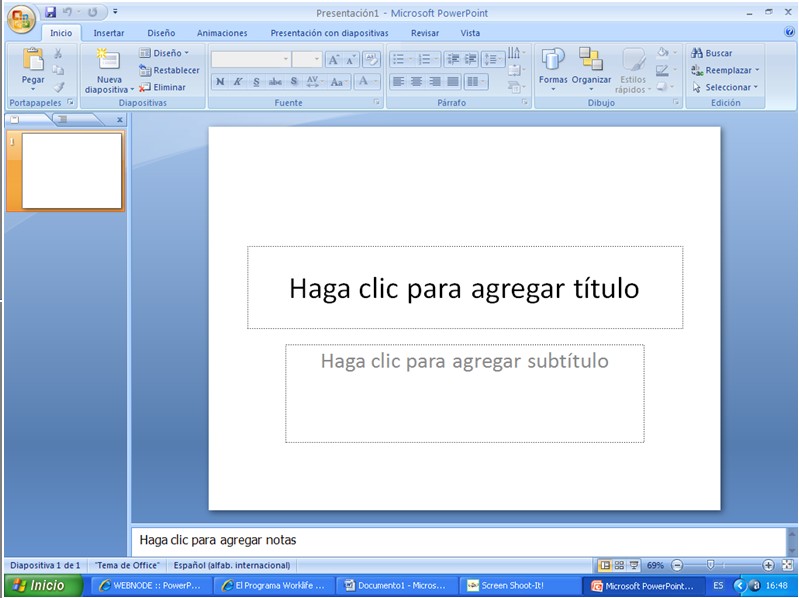Click the Save diskette icon

[x=50, y=12]
